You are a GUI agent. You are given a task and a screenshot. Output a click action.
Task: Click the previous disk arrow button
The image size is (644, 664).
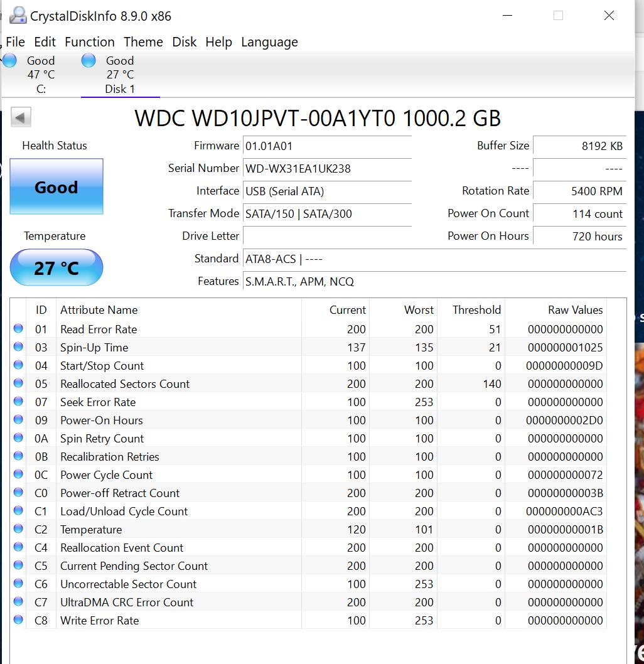(21, 117)
